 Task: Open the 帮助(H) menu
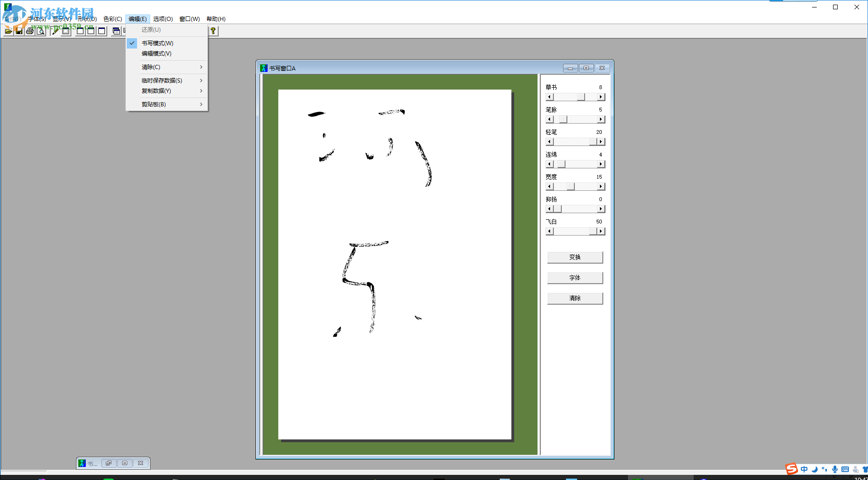(216, 19)
